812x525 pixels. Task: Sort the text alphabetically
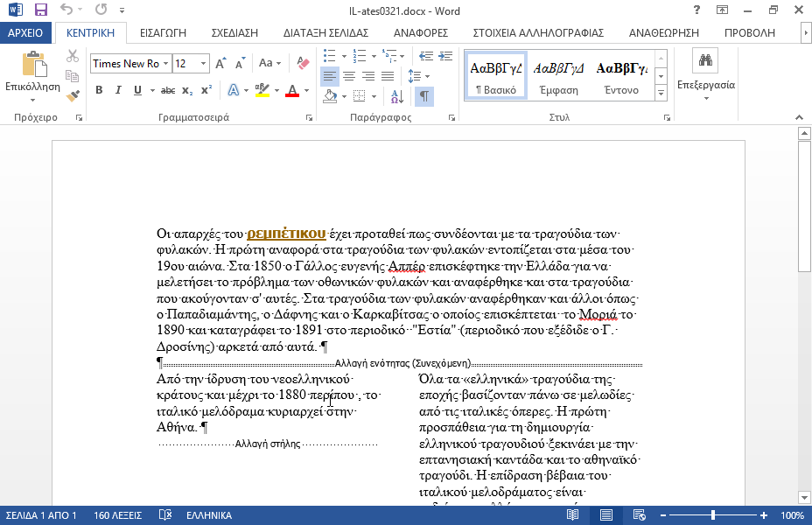click(x=397, y=95)
